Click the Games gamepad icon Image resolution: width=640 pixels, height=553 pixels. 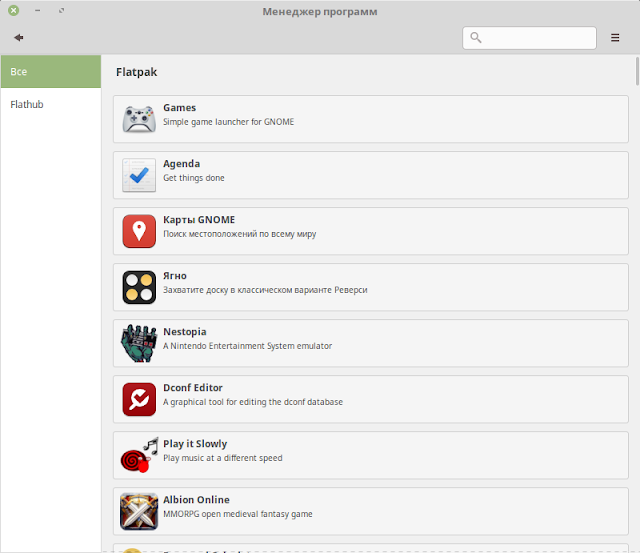tap(139, 119)
